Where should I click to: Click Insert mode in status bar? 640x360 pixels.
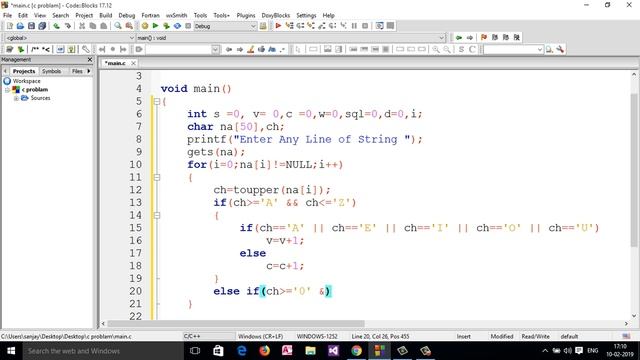pyautogui.click(x=464, y=336)
